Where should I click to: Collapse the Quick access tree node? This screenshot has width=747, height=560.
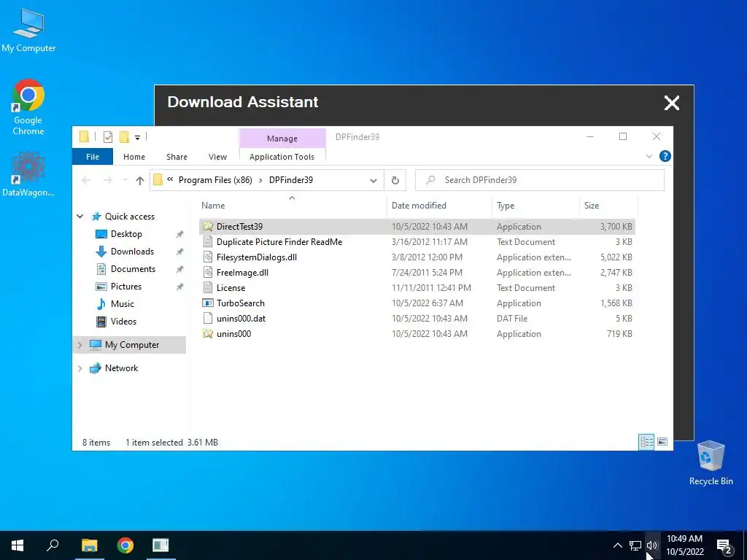point(80,217)
